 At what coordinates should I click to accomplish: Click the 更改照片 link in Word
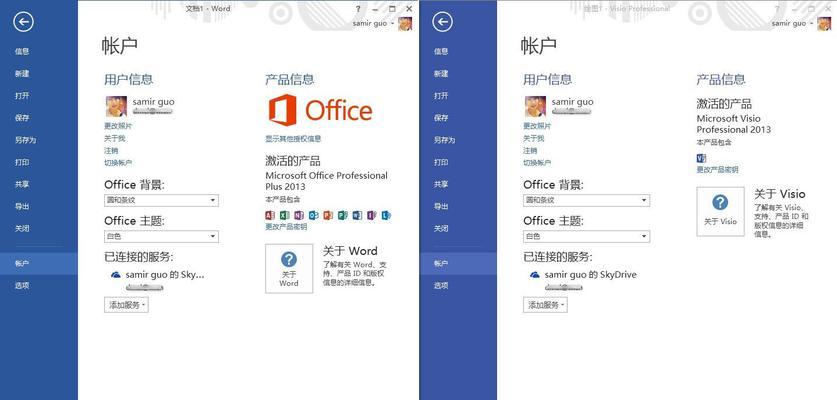point(118,126)
